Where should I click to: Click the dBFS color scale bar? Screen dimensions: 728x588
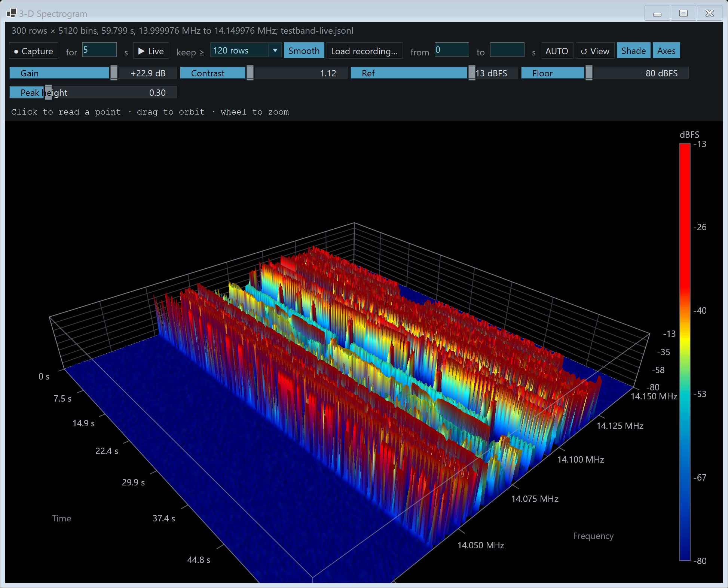[685, 352]
